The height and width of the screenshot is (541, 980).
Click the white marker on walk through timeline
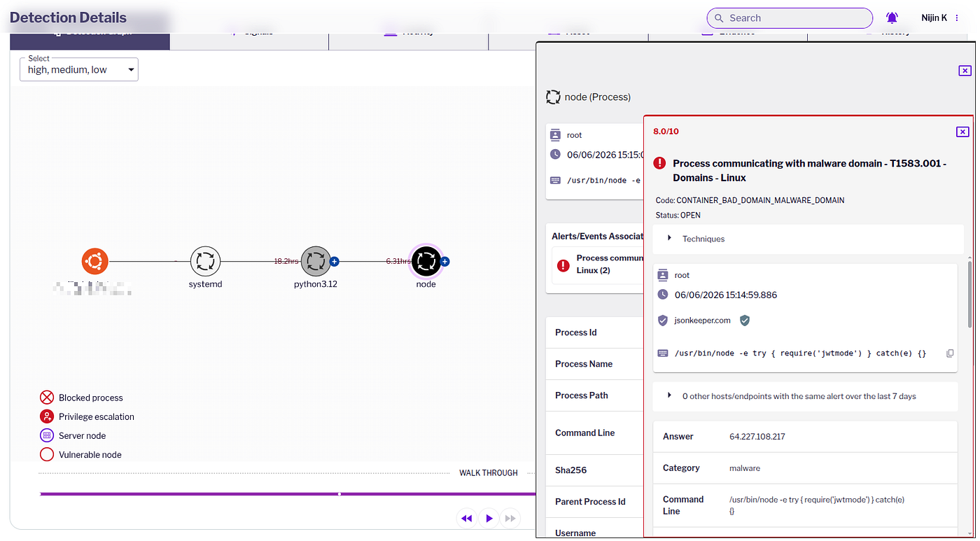[339, 494]
